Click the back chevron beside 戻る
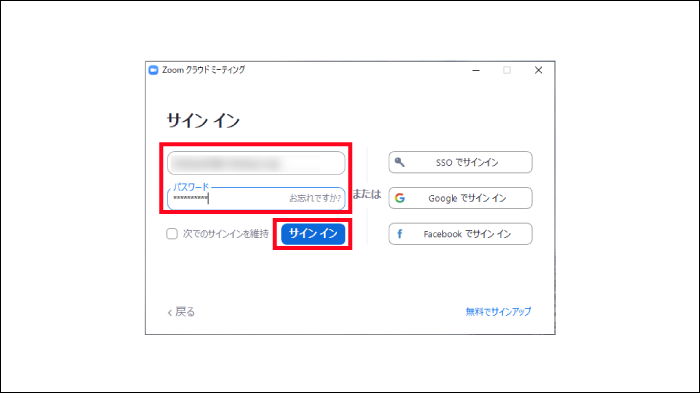The height and width of the screenshot is (393, 700). pyautogui.click(x=170, y=313)
